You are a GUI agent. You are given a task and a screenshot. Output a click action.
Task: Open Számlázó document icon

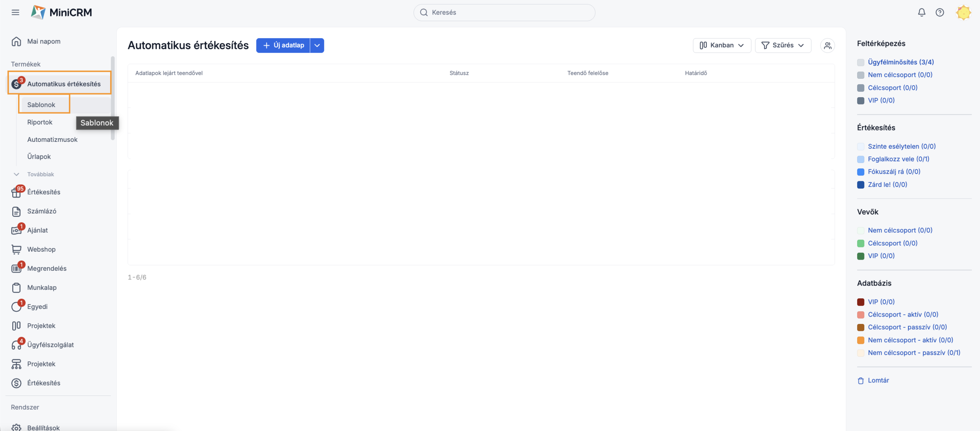(16, 211)
